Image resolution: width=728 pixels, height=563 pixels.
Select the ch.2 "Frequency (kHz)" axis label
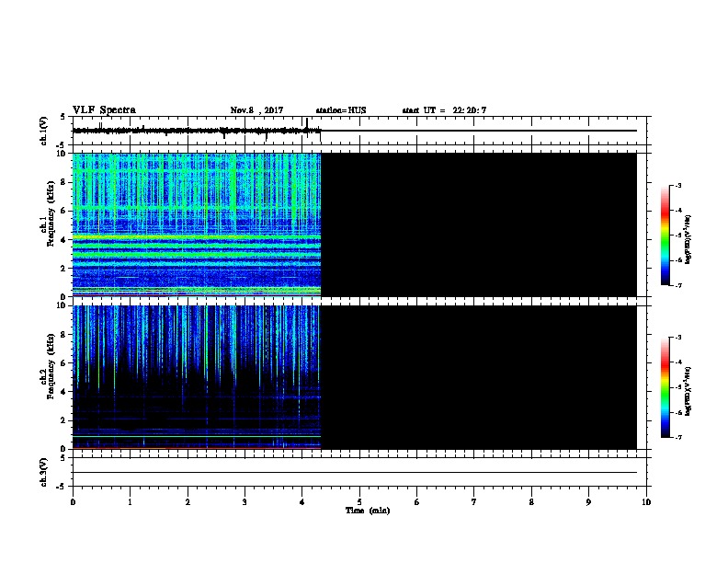pyautogui.click(x=51, y=366)
